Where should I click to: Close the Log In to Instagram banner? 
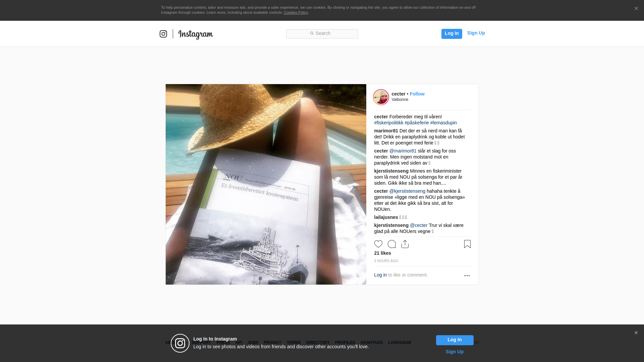coord(636,333)
